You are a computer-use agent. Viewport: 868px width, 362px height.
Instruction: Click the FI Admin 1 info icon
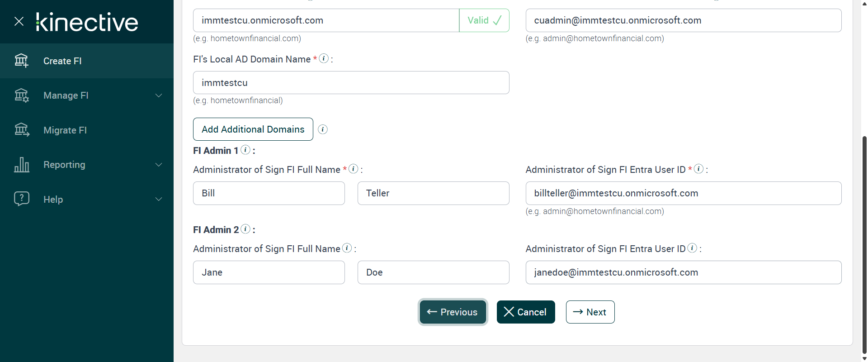[x=245, y=150]
